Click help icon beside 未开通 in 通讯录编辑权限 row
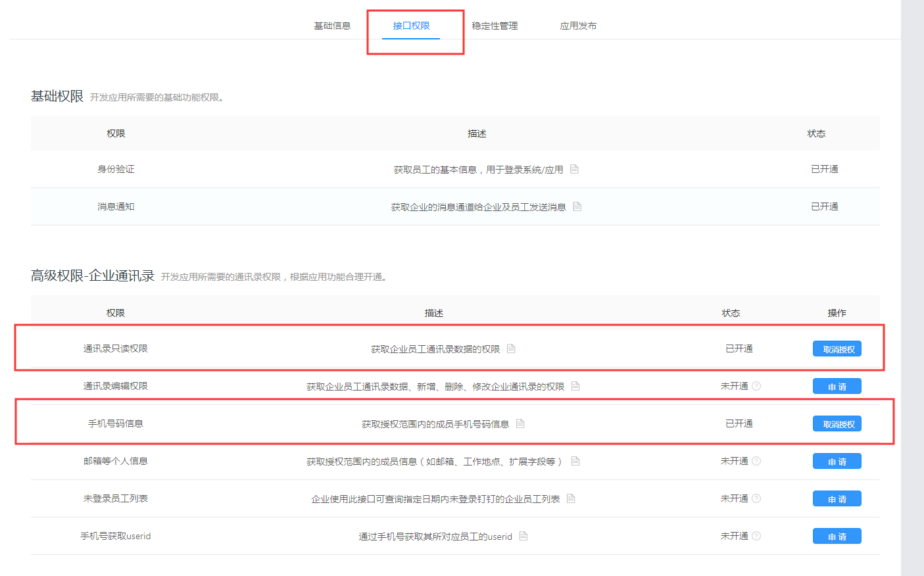 (x=756, y=386)
